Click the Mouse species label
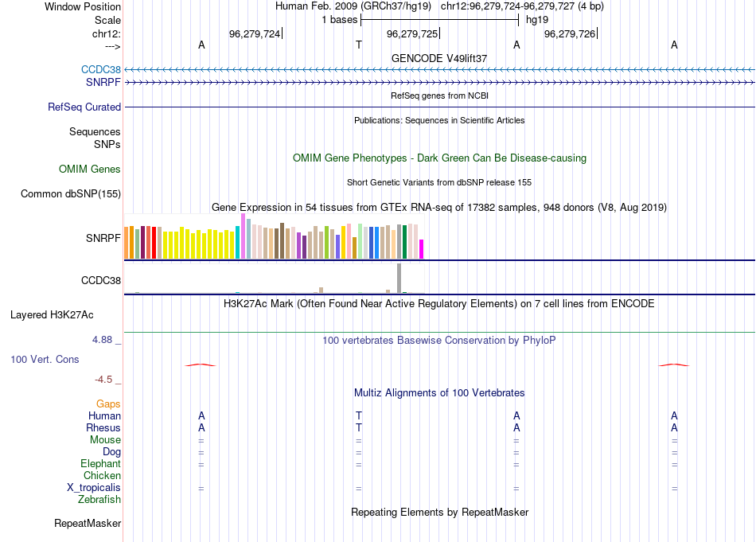This screenshot has width=756, height=542. (105, 440)
